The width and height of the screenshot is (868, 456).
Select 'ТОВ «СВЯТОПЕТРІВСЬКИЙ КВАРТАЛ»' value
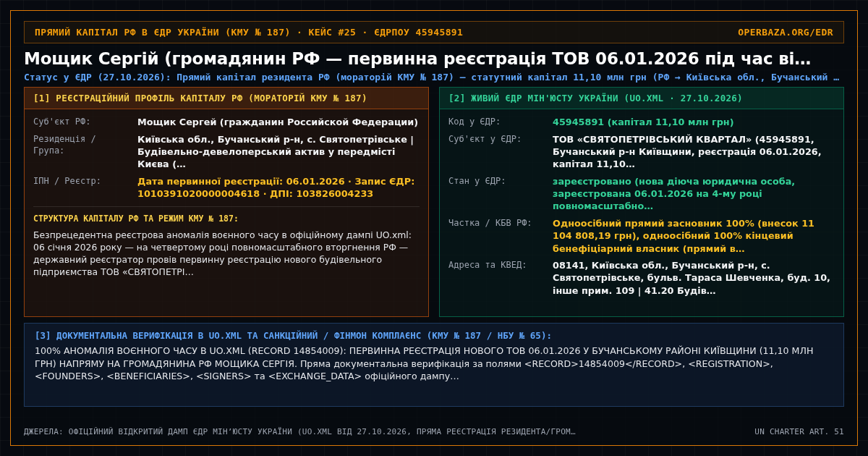pos(687,151)
